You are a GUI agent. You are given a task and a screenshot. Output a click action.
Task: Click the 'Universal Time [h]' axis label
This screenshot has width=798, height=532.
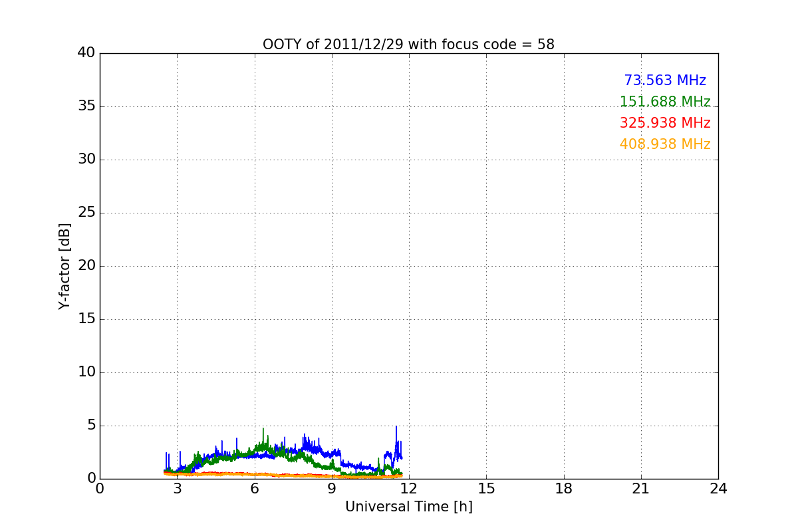[x=409, y=507]
